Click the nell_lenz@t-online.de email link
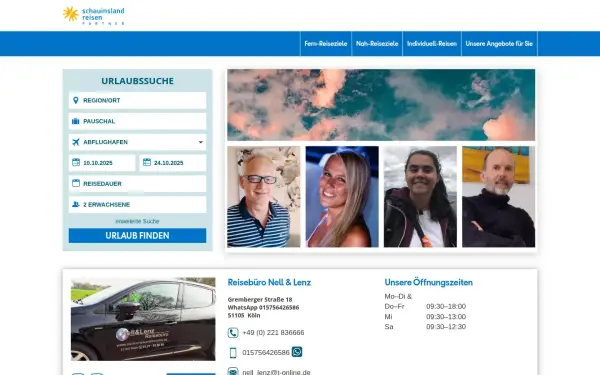The width and height of the screenshot is (600, 375). (x=276, y=372)
